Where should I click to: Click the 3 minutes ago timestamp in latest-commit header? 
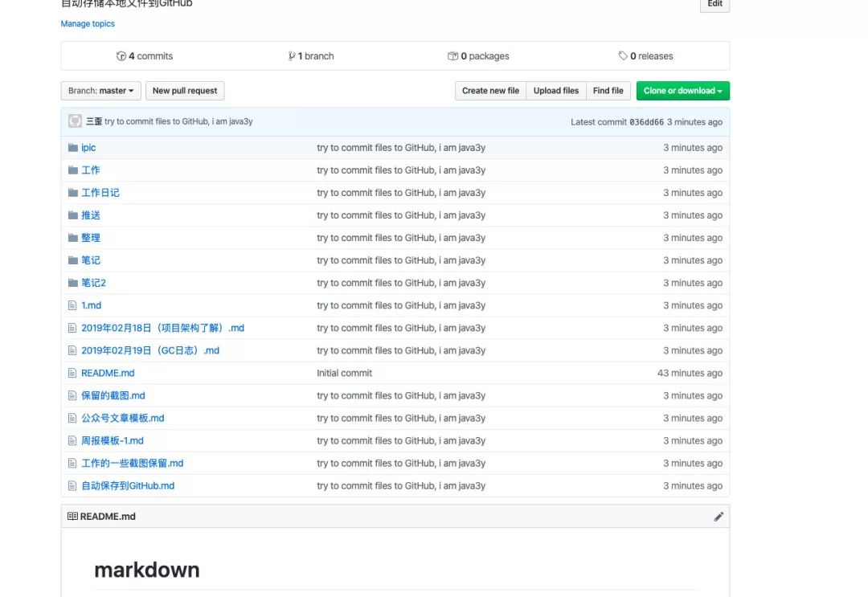694,121
